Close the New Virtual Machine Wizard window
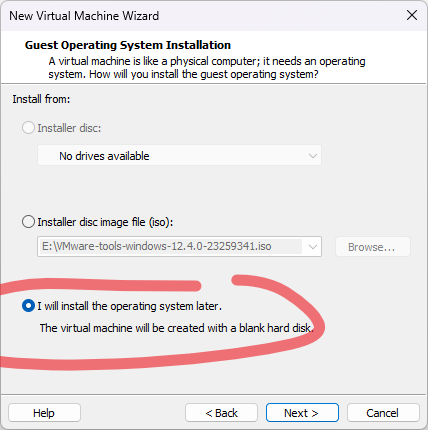The image size is (428, 430). click(412, 15)
